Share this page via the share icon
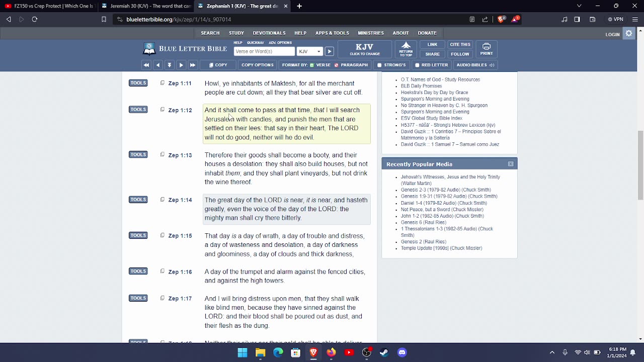This screenshot has width=644, height=362. (485, 19)
